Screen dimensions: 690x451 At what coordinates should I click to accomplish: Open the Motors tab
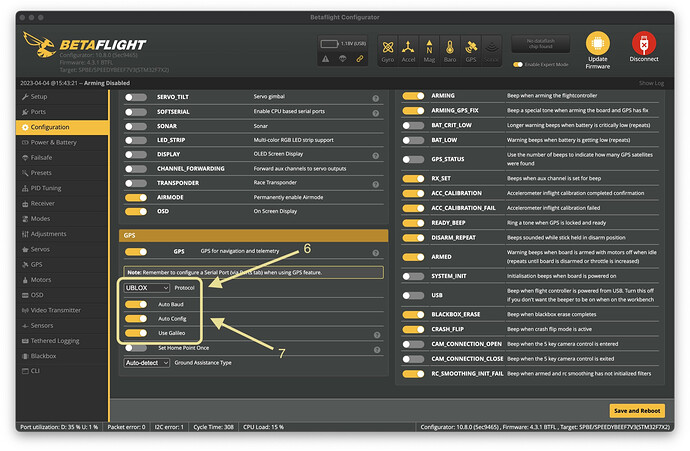(x=62, y=280)
